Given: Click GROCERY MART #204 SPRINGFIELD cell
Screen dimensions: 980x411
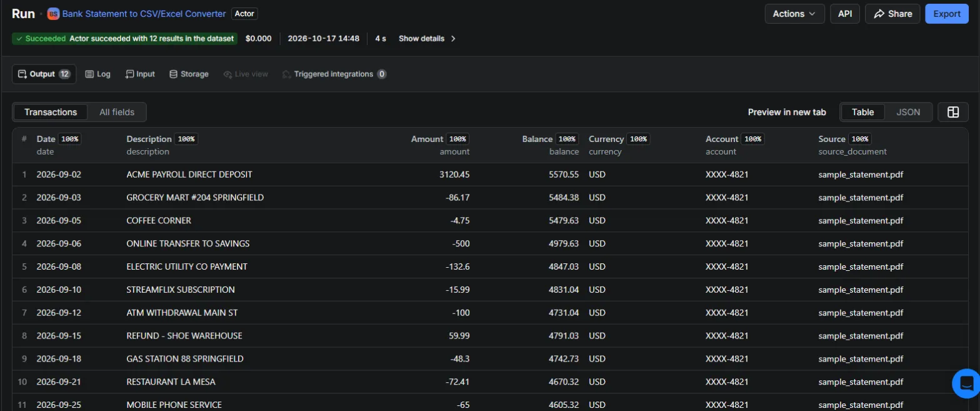Looking at the screenshot, I should [x=195, y=198].
